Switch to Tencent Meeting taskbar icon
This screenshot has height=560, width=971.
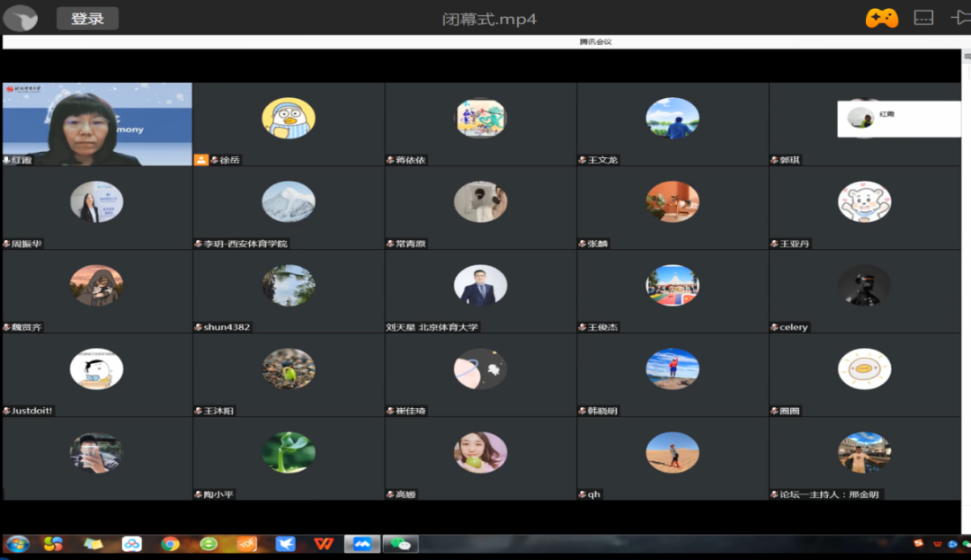(362, 544)
